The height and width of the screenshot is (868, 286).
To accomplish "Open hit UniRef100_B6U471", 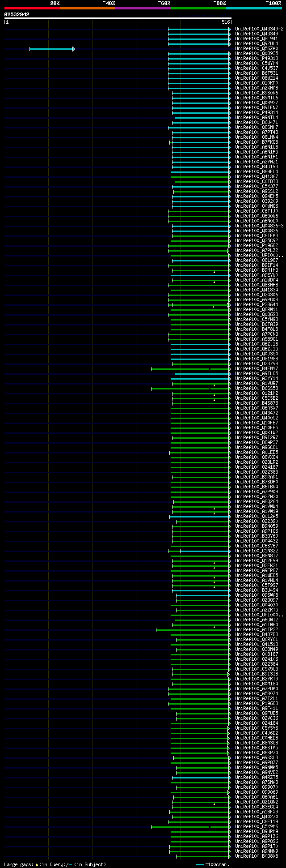I will click(x=257, y=123).
